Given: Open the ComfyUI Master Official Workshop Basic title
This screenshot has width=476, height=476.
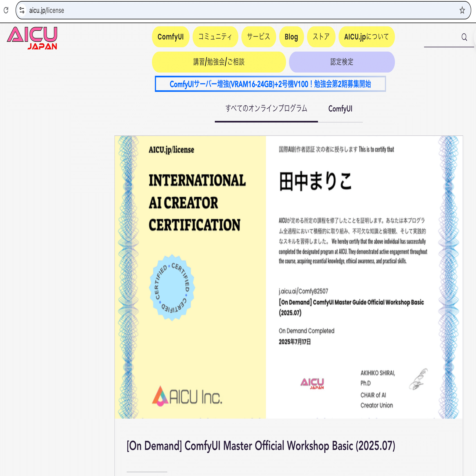Looking at the screenshot, I should pyautogui.click(x=261, y=446).
